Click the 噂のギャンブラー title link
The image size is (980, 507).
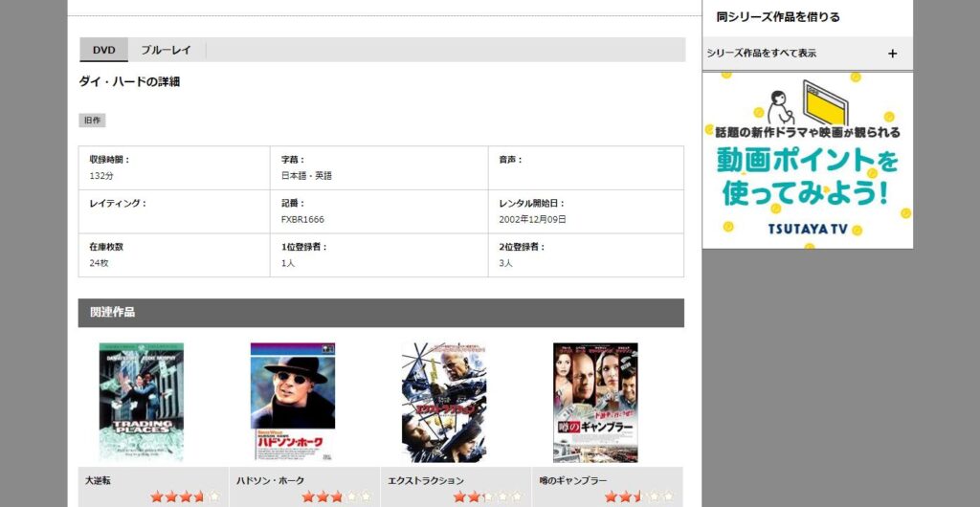pos(573,480)
